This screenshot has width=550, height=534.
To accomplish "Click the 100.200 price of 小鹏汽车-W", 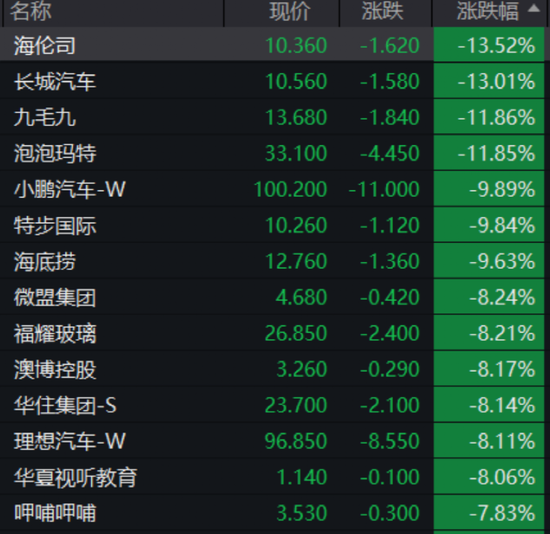I will pyautogui.click(x=290, y=189).
